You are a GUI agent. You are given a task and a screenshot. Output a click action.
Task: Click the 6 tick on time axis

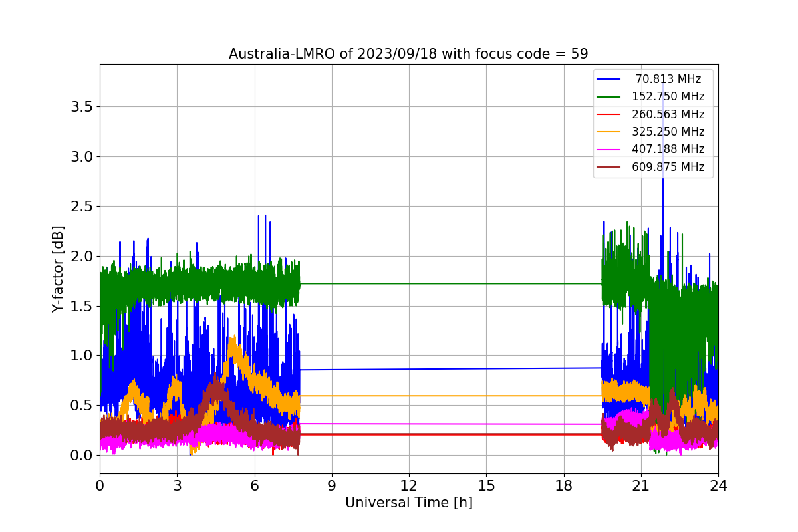click(x=254, y=486)
